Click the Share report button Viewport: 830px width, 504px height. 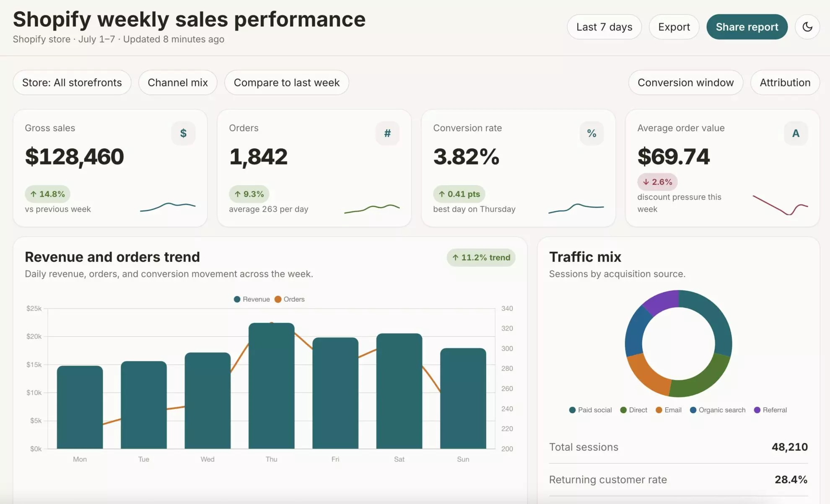tap(747, 27)
